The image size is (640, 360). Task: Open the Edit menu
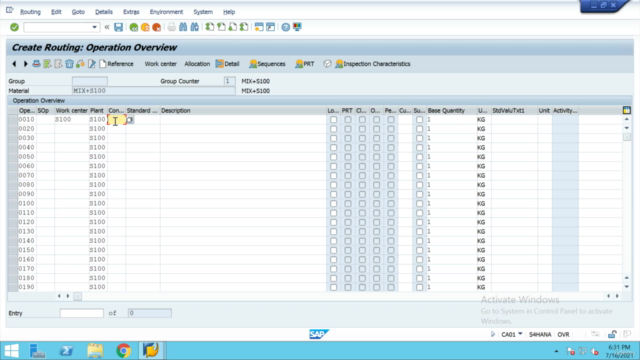tap(56, 12)
